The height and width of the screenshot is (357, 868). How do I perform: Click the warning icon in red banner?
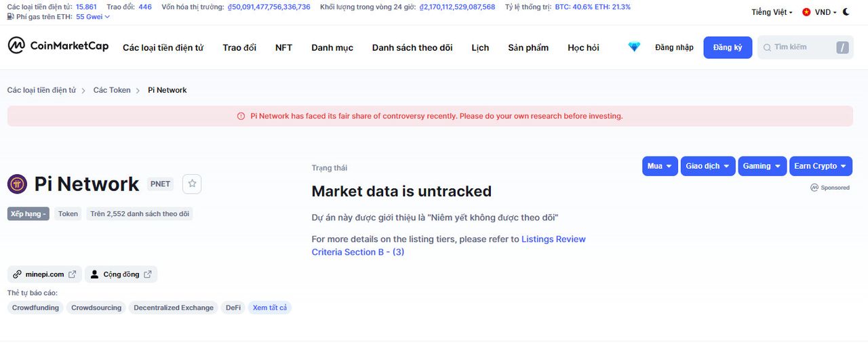click(241, 116)
